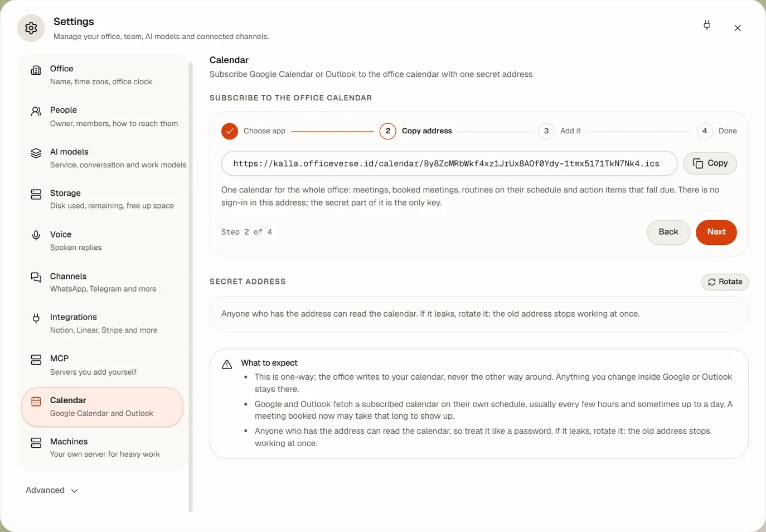Screen dimensions: 766x532
Task: Click the Next button
Action: (716, 232)
